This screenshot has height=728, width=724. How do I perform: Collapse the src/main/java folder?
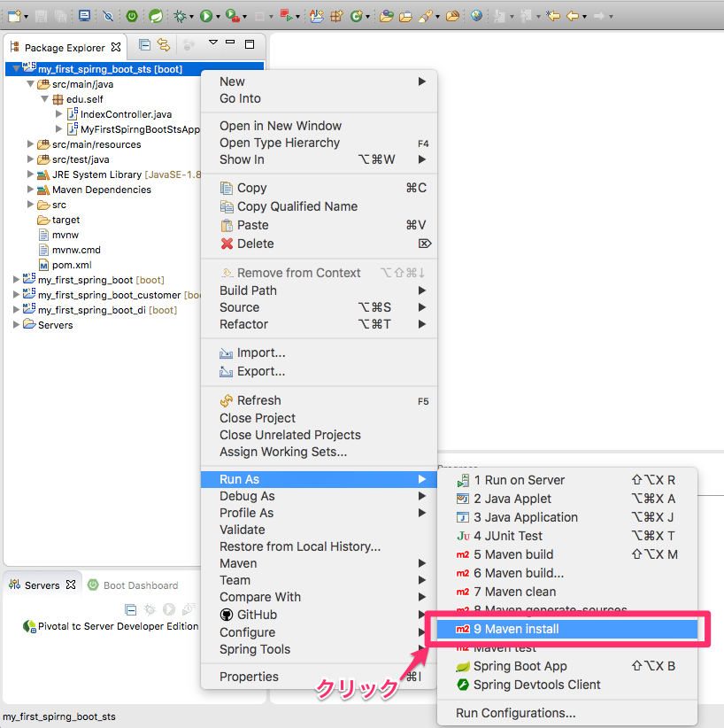point(30,84)
